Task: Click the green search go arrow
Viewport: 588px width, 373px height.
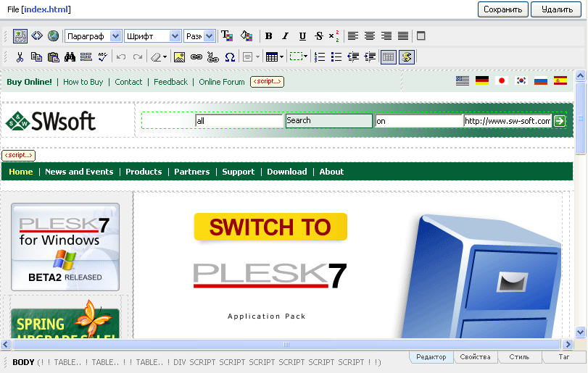Action: [x=560, y=120]
